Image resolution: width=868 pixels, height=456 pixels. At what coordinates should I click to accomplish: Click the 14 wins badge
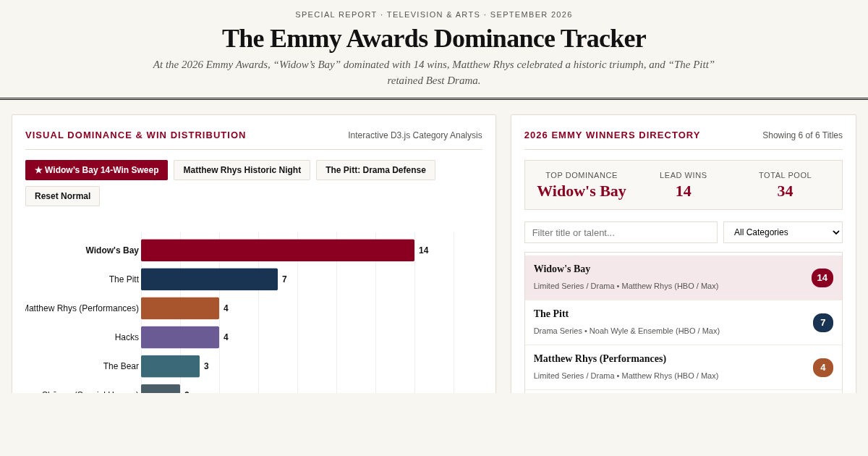pyautogui.click(x=822, y=278)
